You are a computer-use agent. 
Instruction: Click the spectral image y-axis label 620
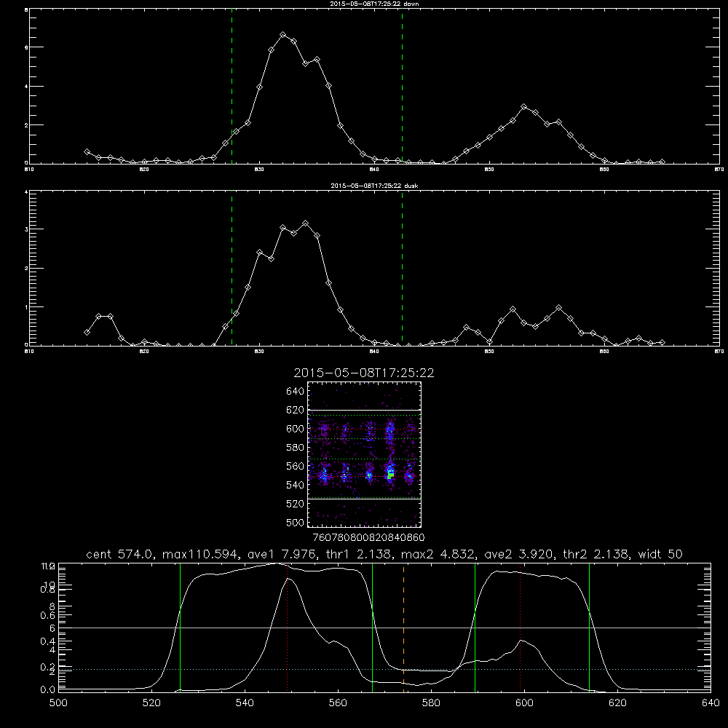[x=296, y=410]
